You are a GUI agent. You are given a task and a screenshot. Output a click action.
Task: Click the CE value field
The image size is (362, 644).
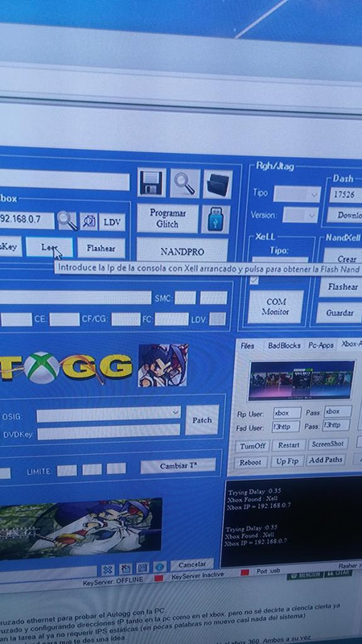pos(64,320)
